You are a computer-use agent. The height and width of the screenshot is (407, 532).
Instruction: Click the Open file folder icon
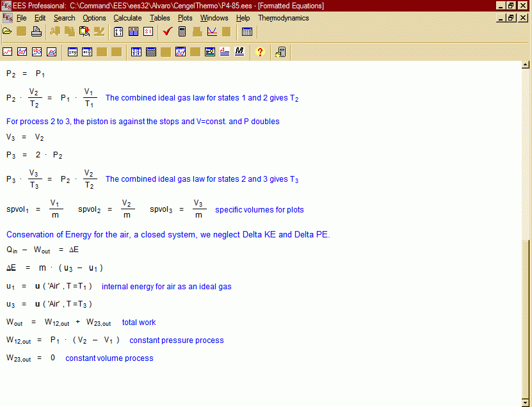(7, 31)
